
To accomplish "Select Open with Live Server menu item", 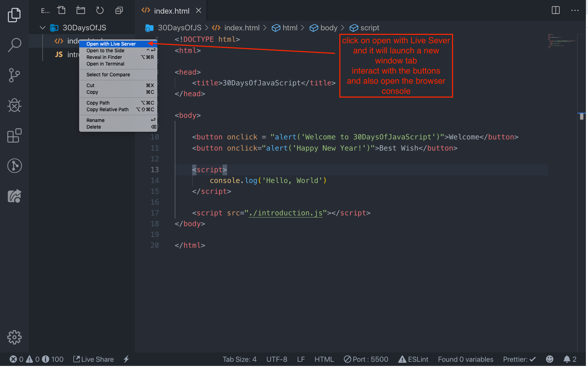I will point(111,44).
